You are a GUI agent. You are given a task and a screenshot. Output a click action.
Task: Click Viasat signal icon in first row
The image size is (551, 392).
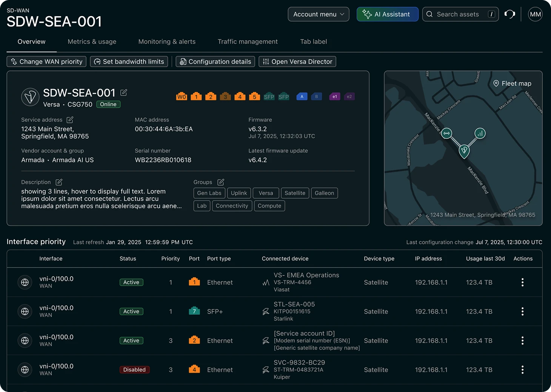(266, 282)
